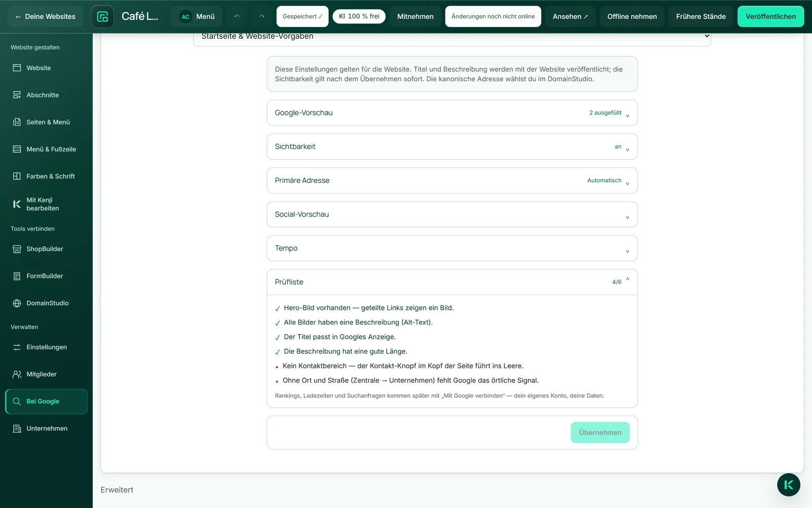Click the KI 100 % frei indicator

click(359, 16)
